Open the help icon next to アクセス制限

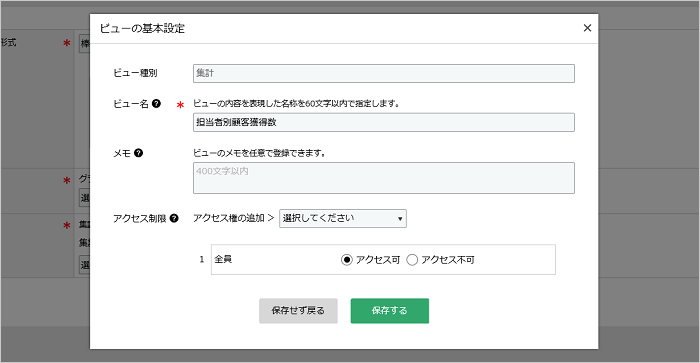[x=174, y=218]
